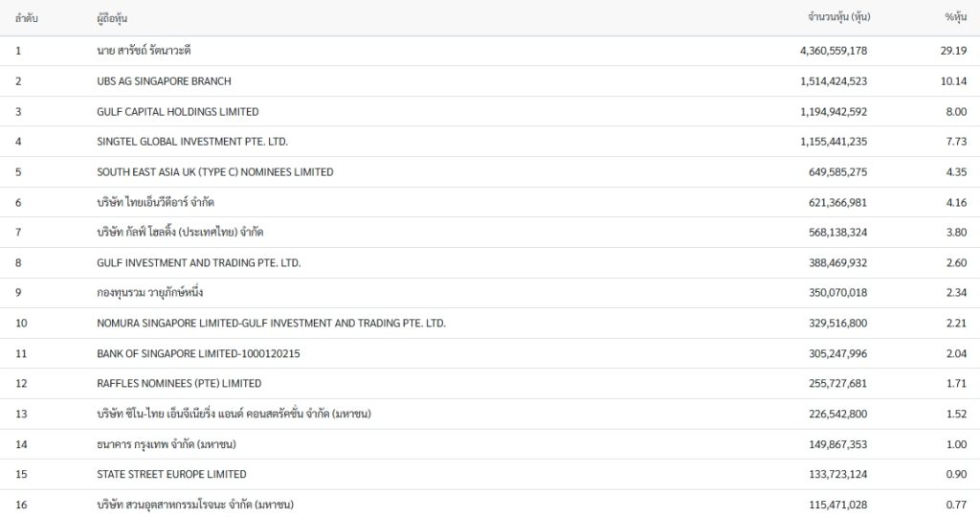Click percentage value 1.71
The height and width of the screenshot is (517, 980).
[956, 384]
